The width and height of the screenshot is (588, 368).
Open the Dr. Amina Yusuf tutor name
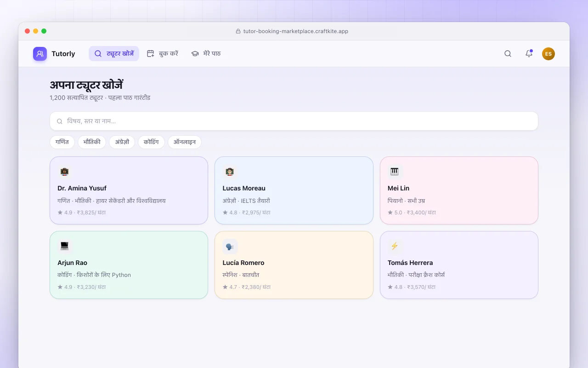[82, 188]
